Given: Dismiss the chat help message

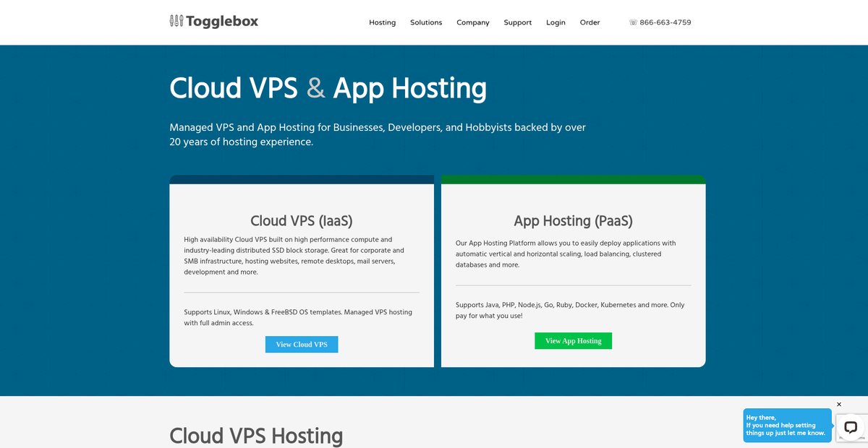Looking at the screenshot, I should (839, 405).
